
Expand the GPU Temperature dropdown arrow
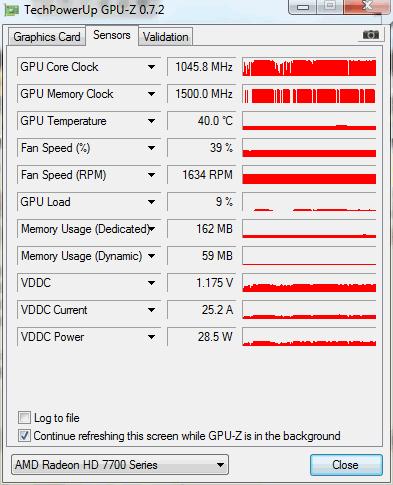[151, 121]
